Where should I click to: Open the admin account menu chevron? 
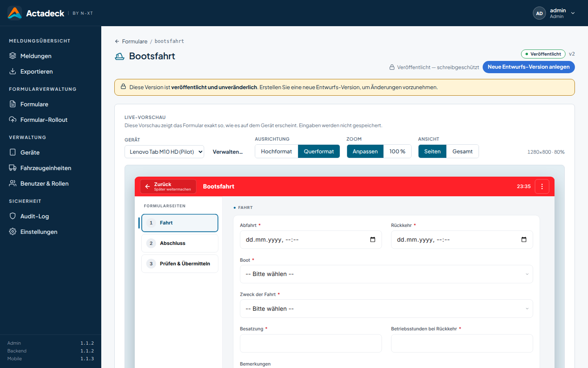pyautogui.click(x=573, y=13)
